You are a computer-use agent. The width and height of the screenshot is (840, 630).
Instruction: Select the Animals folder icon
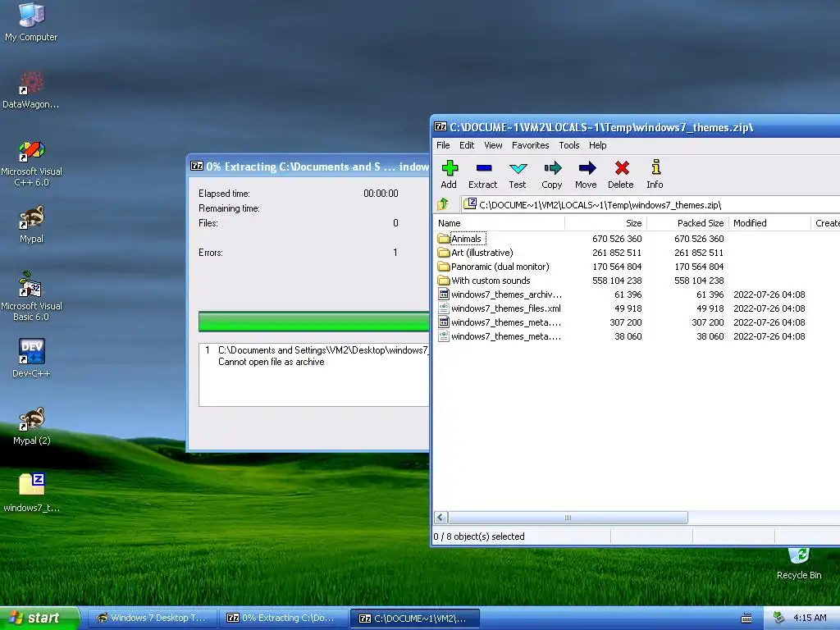point(443,239)
